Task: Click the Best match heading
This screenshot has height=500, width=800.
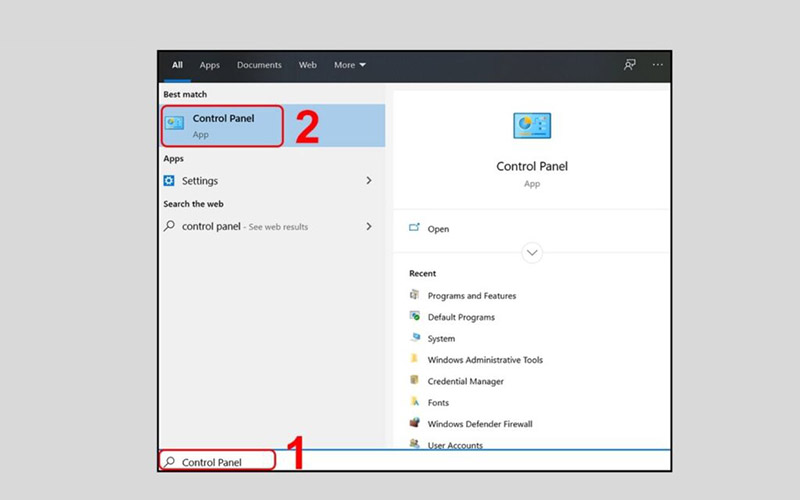Action: coord(185,94)
